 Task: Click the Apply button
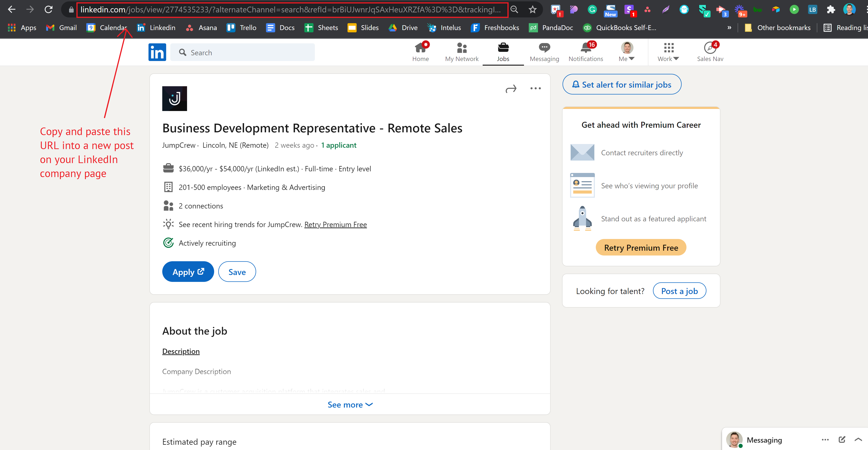pyautogui.click(x=188, y=272)
